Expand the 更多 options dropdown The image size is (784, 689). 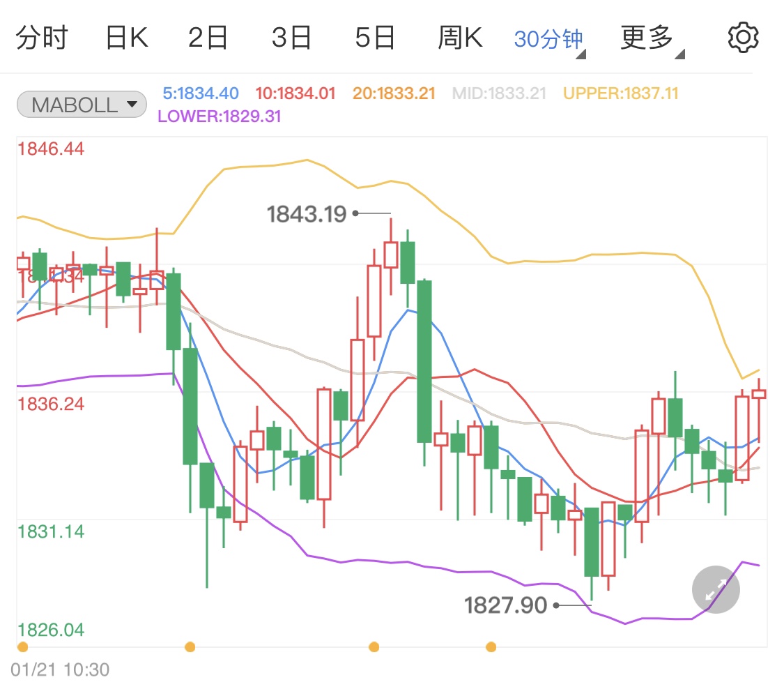click(650, 38)
